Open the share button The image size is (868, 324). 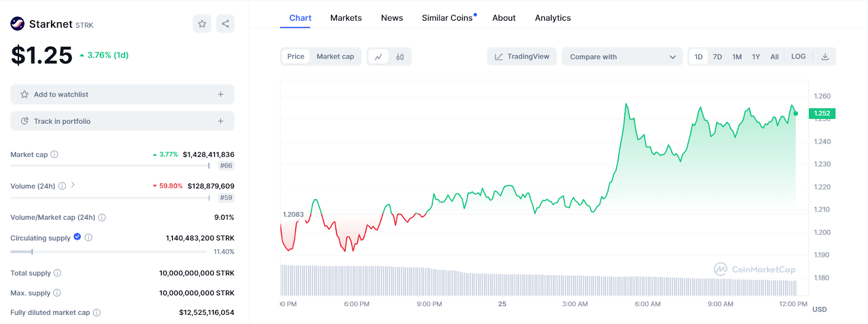(x=225, y=23)
